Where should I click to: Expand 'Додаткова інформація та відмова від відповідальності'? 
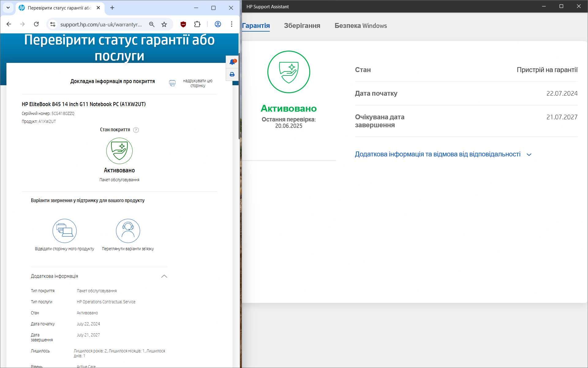(x=438, y=154)
